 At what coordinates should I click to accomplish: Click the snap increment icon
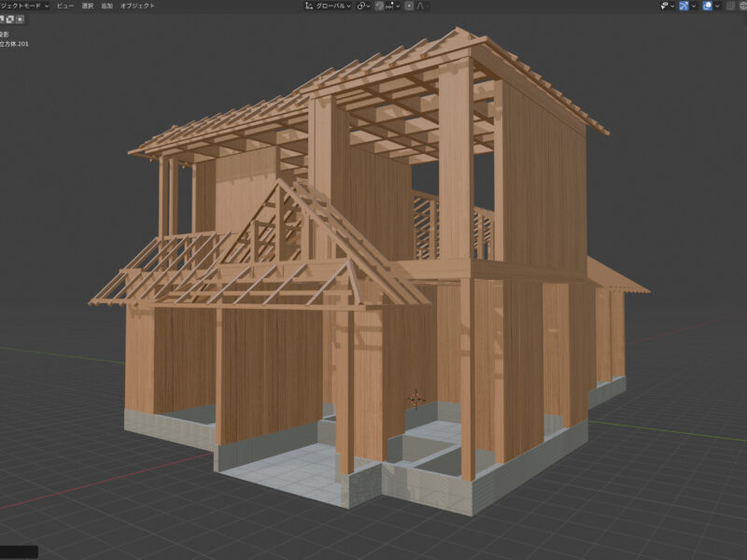(391, 6)
